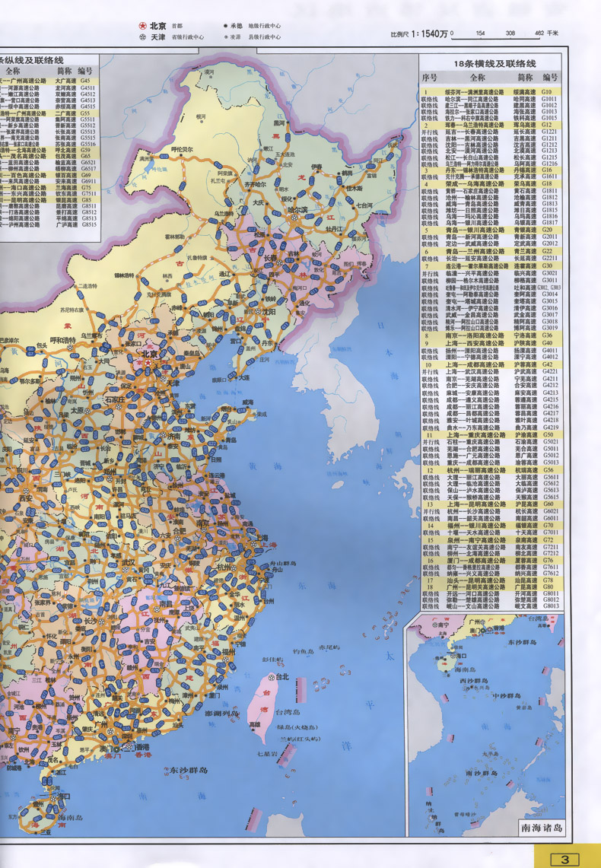Click the code G3019 in the right table

pyautogui.click(x=549, y=328)
